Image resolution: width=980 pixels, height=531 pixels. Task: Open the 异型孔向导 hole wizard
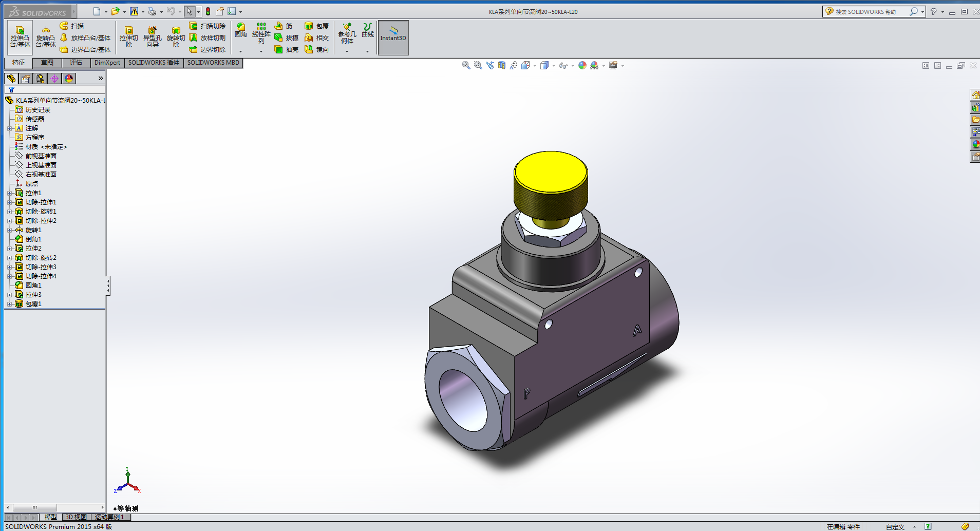tap(152, 37)
